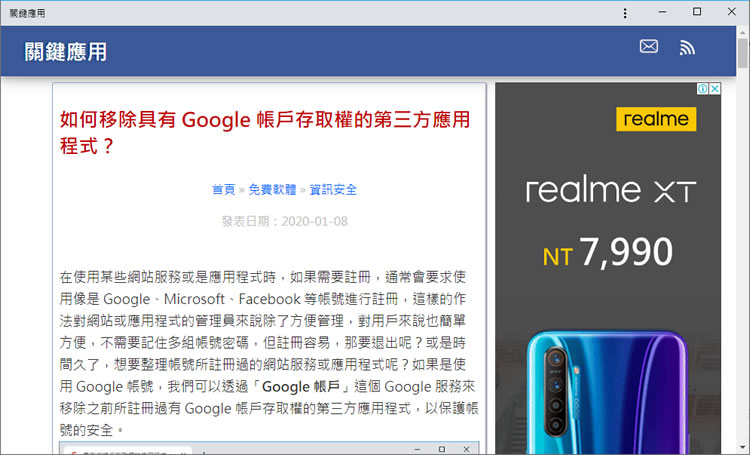
Task: Click the bold 「Google 帳戶」 text in paragraph
Action: click(301, 386)
